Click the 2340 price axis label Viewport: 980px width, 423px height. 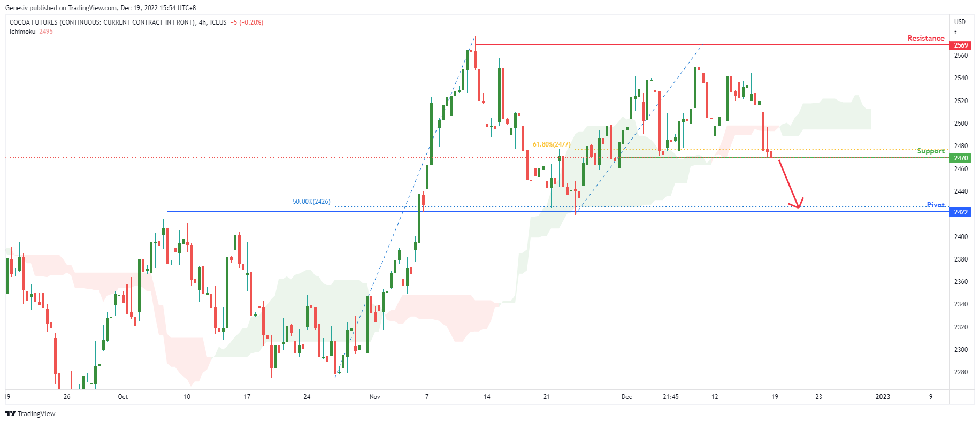point(961,304)
